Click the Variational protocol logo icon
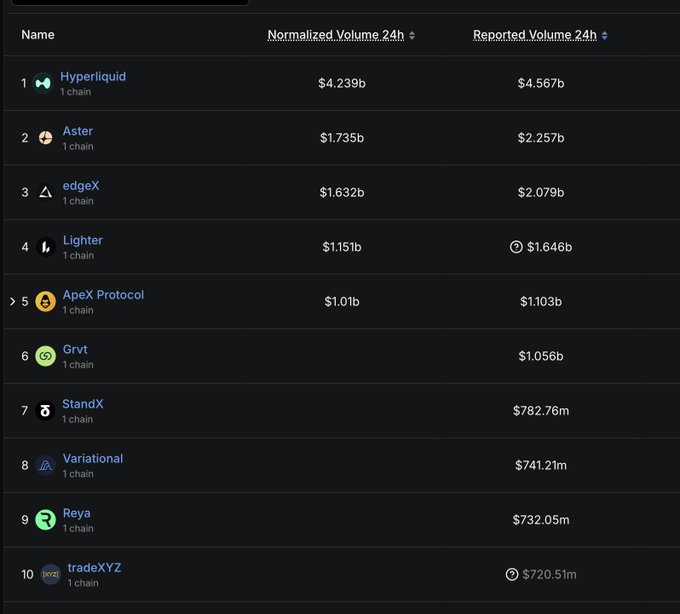680x614 pixels. tap(45, 465)
